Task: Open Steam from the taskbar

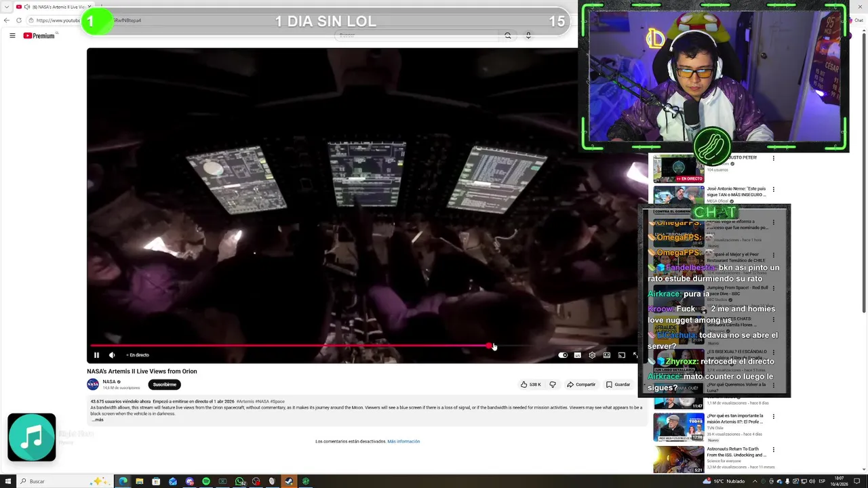Action: [x=289, y=481]
